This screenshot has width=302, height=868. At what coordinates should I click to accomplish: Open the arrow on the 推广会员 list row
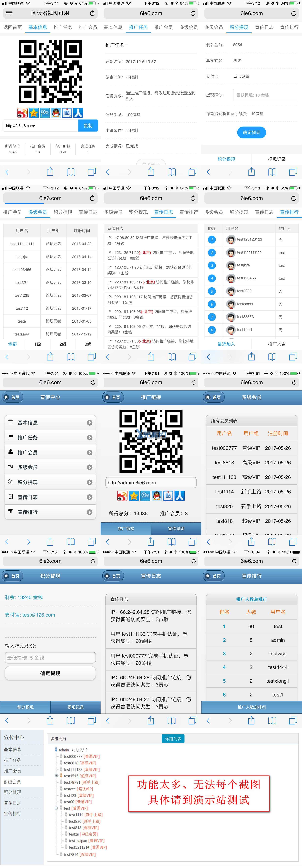(x=90, y=453)
